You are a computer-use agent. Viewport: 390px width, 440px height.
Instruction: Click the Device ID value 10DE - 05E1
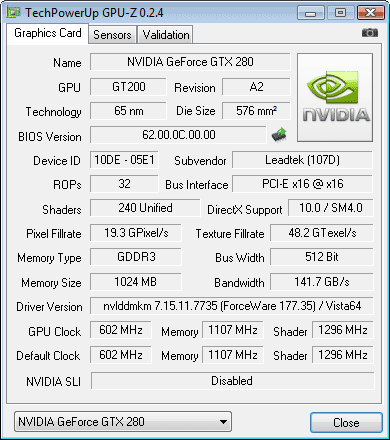click(124, 160)
